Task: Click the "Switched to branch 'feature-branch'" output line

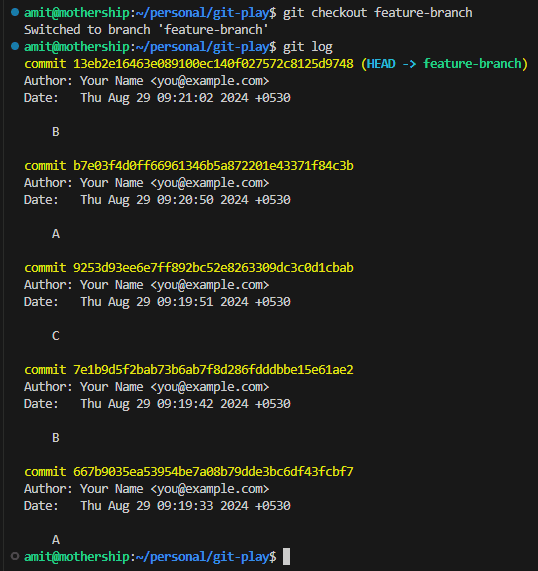Action: (146, 29)
